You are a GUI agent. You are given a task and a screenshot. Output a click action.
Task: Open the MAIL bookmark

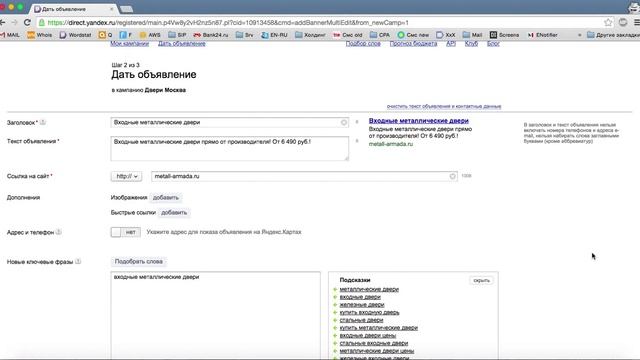tap(10, 35)
